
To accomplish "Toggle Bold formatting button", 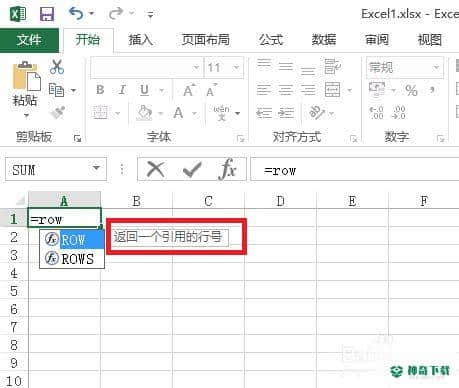I will tap(100, 90).
